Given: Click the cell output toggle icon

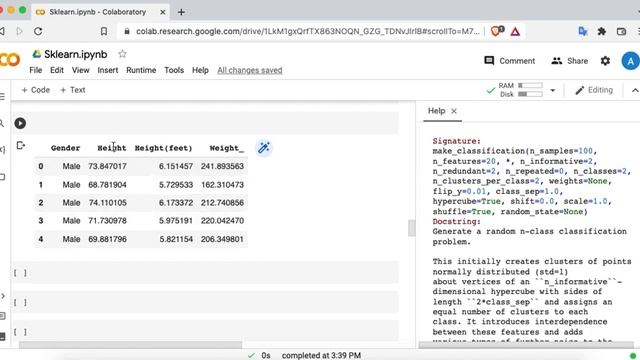Looking at the screenshot, I should click(x=20, y=145).
